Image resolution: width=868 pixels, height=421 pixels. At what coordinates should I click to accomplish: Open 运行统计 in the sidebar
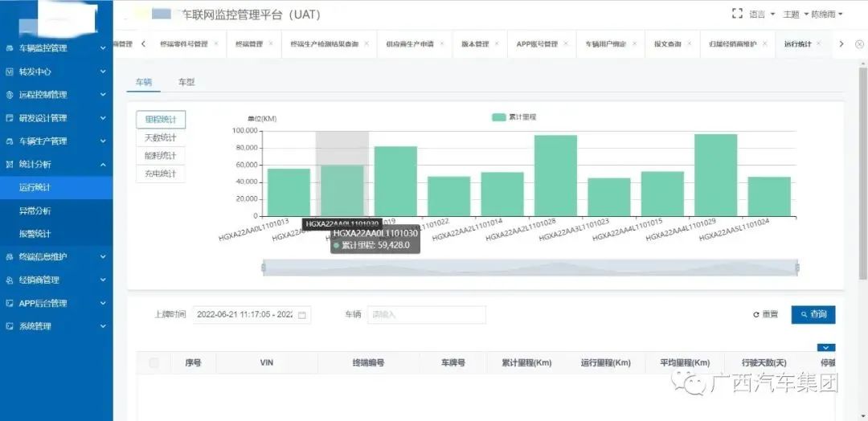coord(56,187)
